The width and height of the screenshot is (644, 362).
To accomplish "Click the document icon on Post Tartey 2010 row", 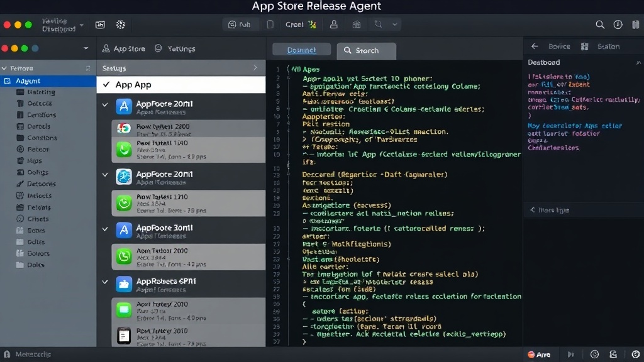I will [x=124, y=336].
